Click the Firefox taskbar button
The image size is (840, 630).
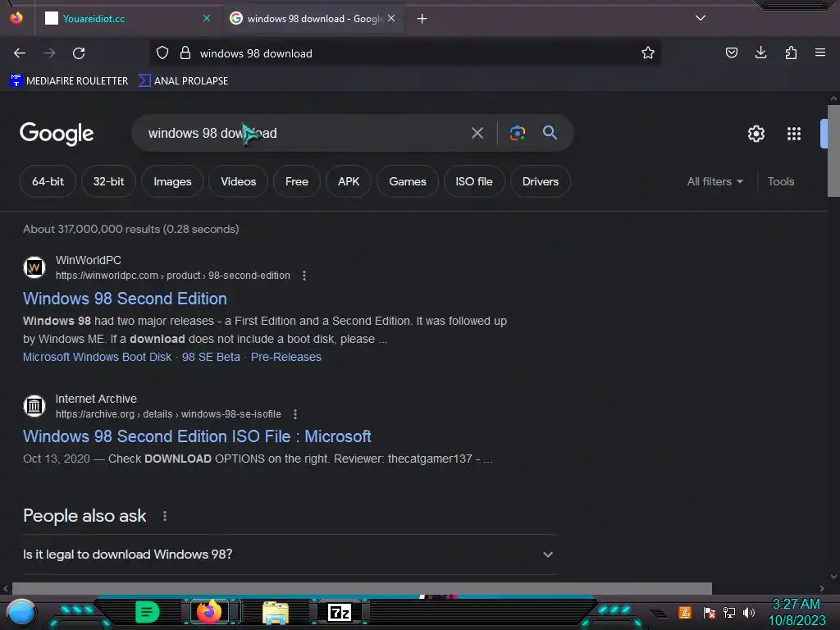click(209, 612)
